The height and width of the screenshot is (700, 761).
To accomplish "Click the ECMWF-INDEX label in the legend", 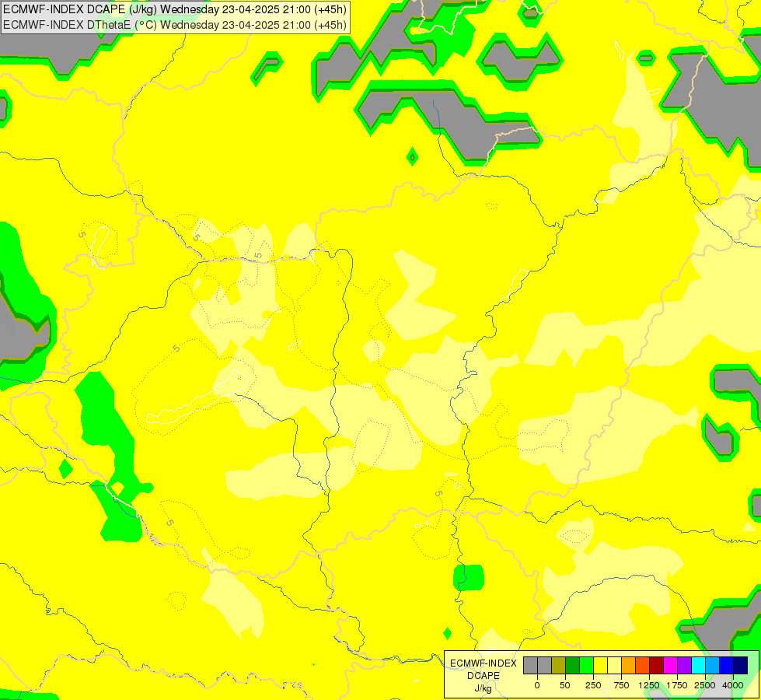I will coord(483,663).
